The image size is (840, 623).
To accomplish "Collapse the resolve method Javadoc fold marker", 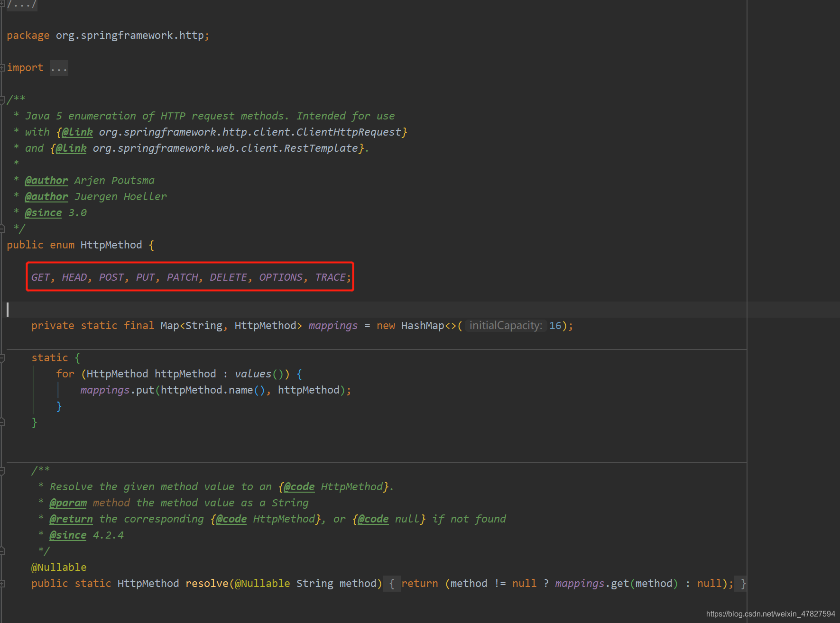I will click(2, 471).
